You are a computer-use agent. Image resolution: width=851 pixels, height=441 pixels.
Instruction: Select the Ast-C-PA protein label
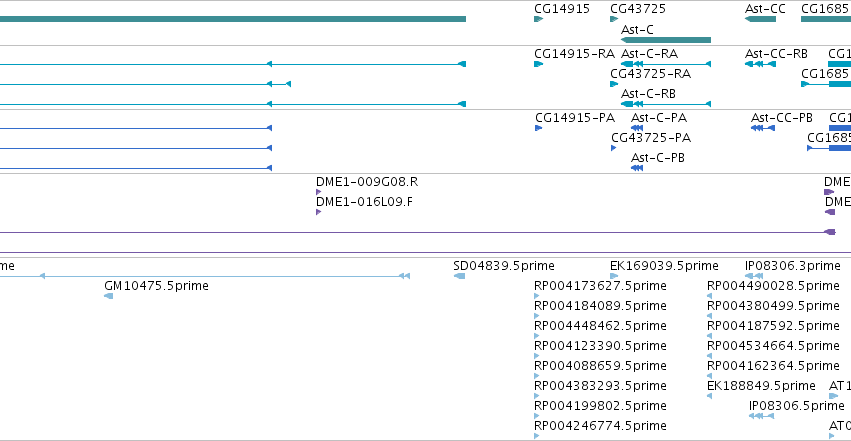point(659,118)
